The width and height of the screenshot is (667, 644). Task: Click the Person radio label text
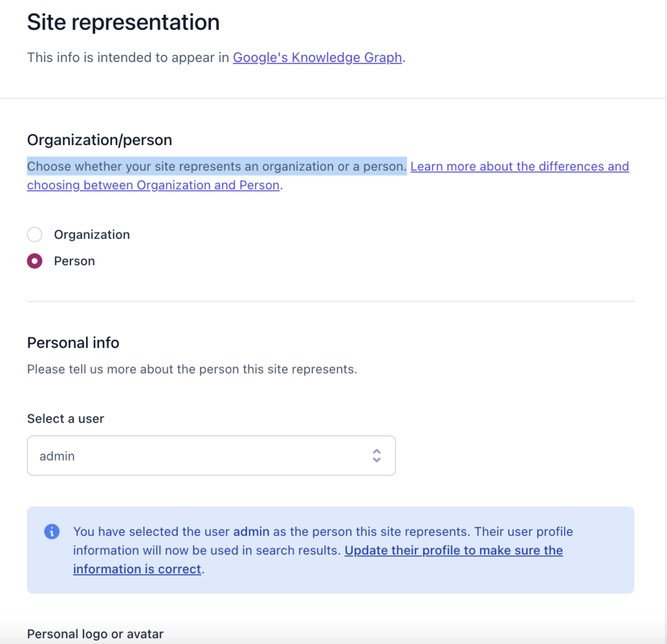click(x=74, y=260)
